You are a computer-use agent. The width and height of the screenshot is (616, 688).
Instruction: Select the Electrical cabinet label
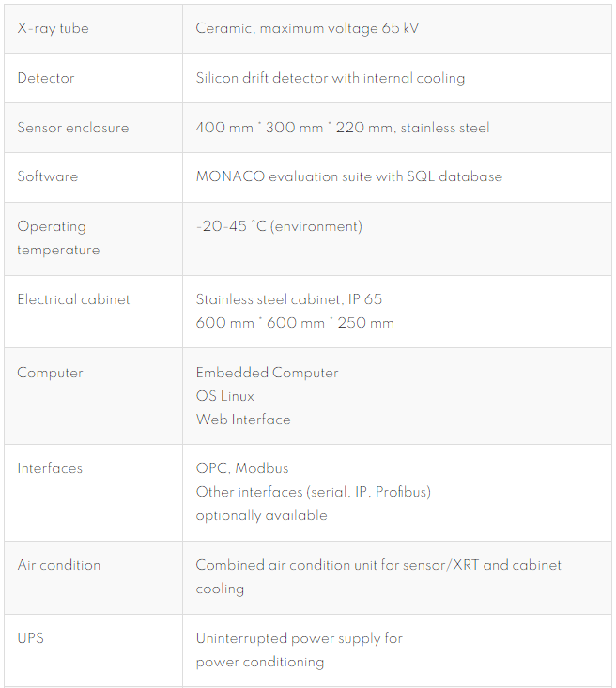pyautogui.click(x=74, y=299)
